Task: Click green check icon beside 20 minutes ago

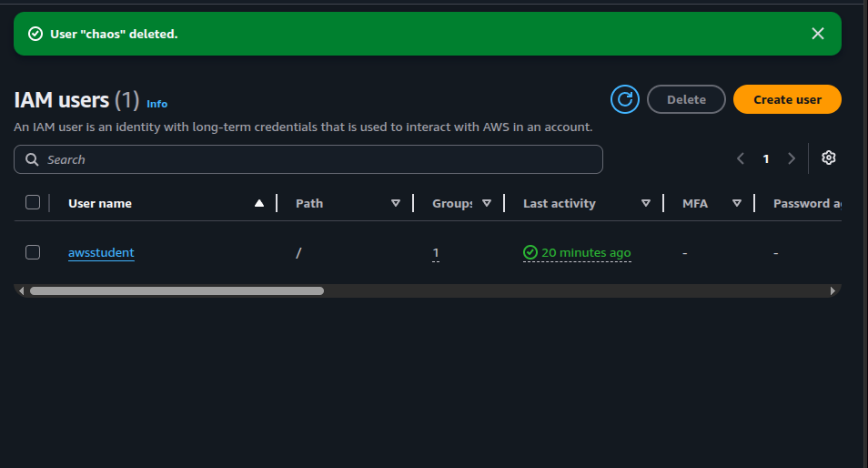Action: [x=530, y=252]
